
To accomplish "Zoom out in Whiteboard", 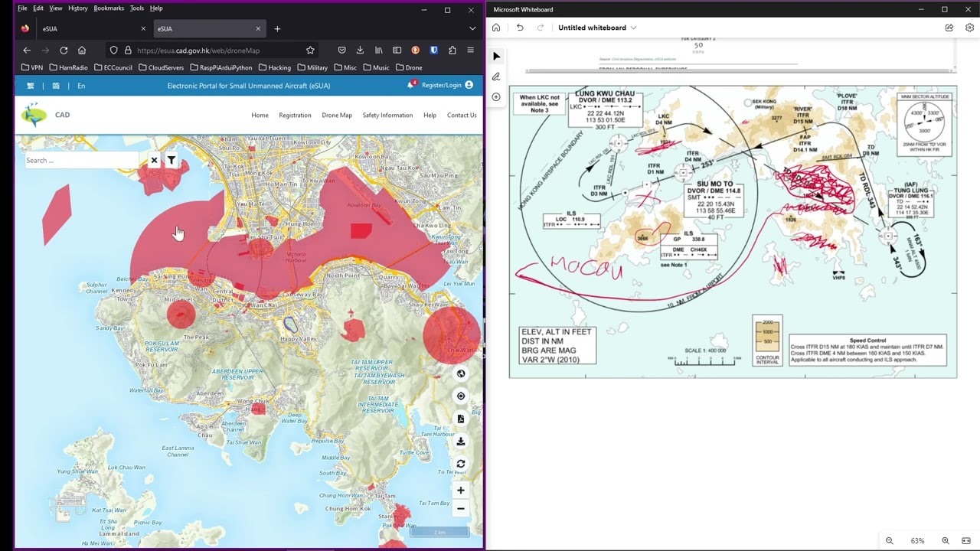I will click(889, 541).
